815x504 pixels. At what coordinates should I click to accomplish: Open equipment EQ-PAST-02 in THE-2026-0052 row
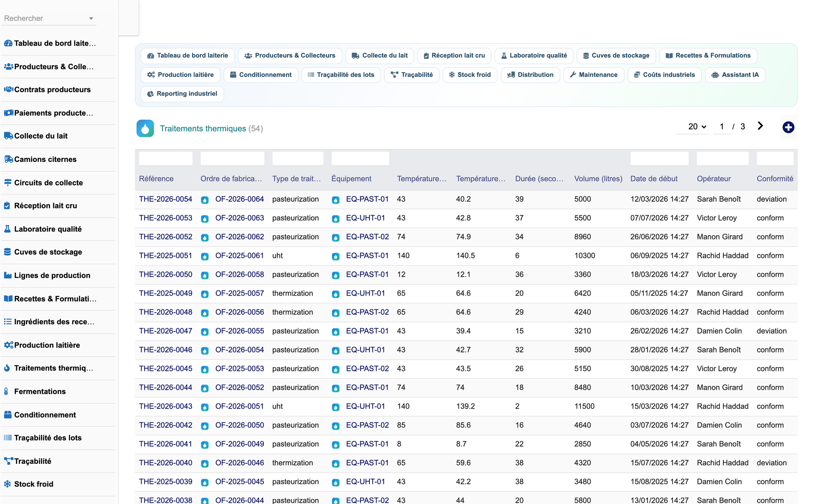[x=367, y=237]
